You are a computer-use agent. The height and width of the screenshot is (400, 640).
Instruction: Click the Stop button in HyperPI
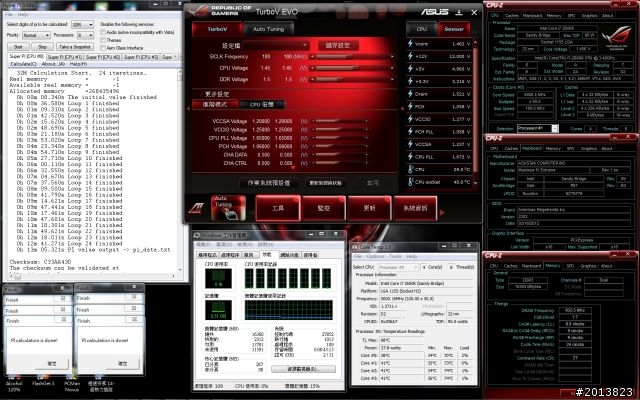42,47
